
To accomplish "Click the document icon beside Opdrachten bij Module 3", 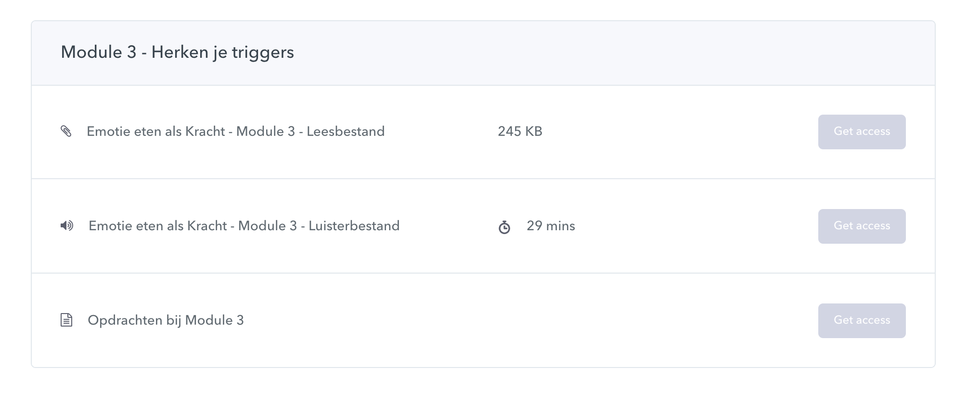I will point(66,320).
